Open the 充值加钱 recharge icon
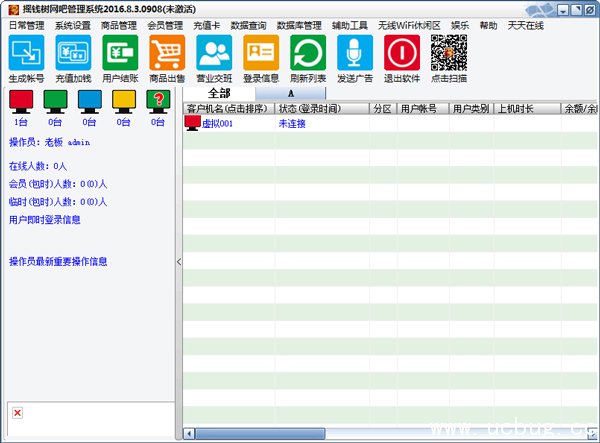600x443 pixels. [x=73, y=52]
